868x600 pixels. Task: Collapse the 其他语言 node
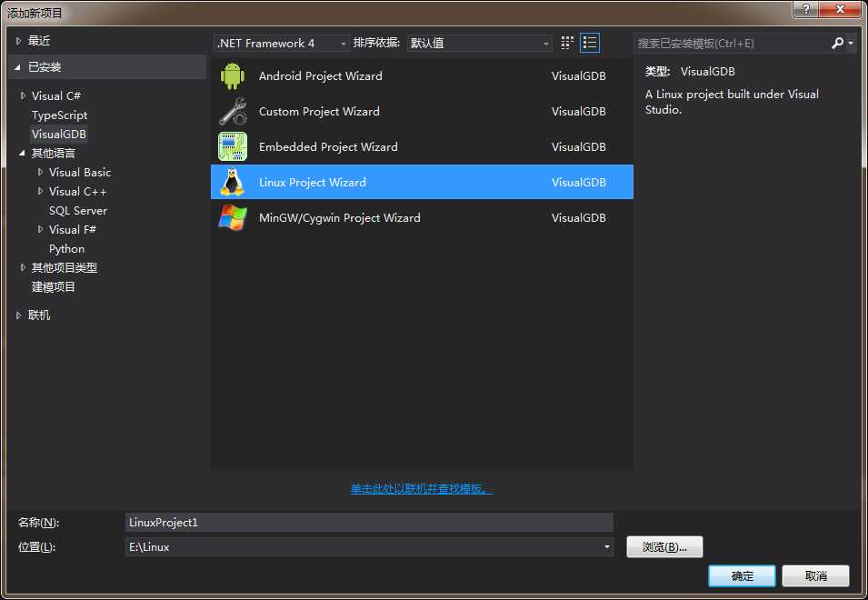22,153
